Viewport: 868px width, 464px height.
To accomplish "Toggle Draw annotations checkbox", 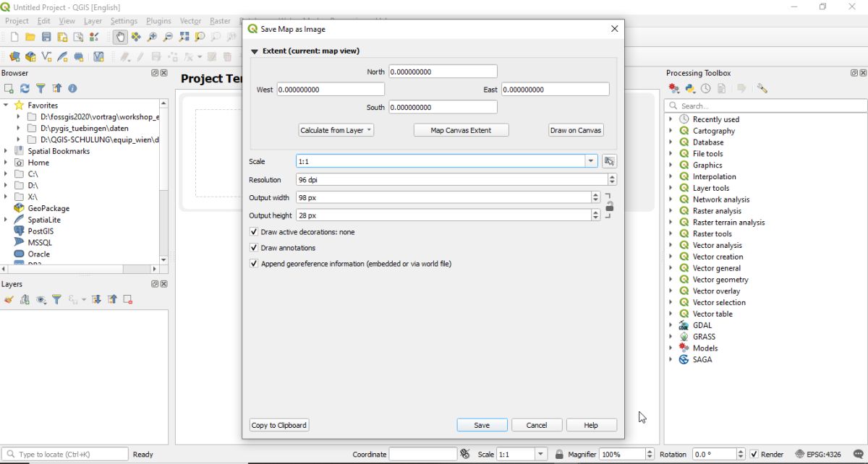I will point(253,248).
